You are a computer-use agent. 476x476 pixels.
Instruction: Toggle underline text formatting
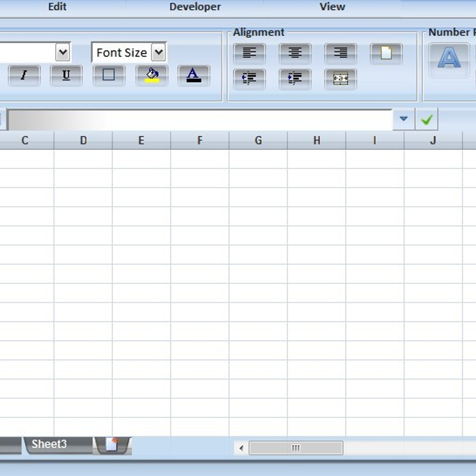[x=66, y=75]
